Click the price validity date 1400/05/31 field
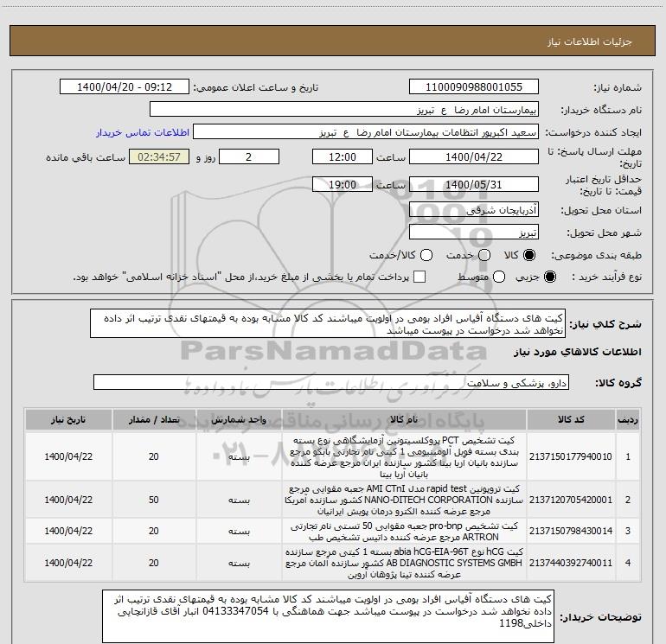Screen dimensions: 666x644 474,184
